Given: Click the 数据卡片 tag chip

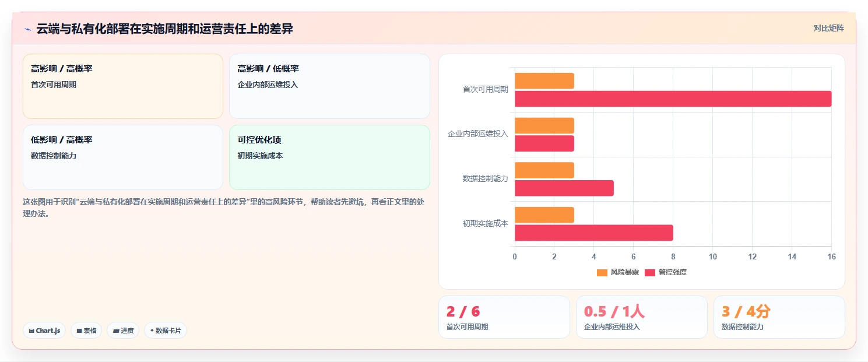Looking at the screenshot, I should tap(166, 331).
